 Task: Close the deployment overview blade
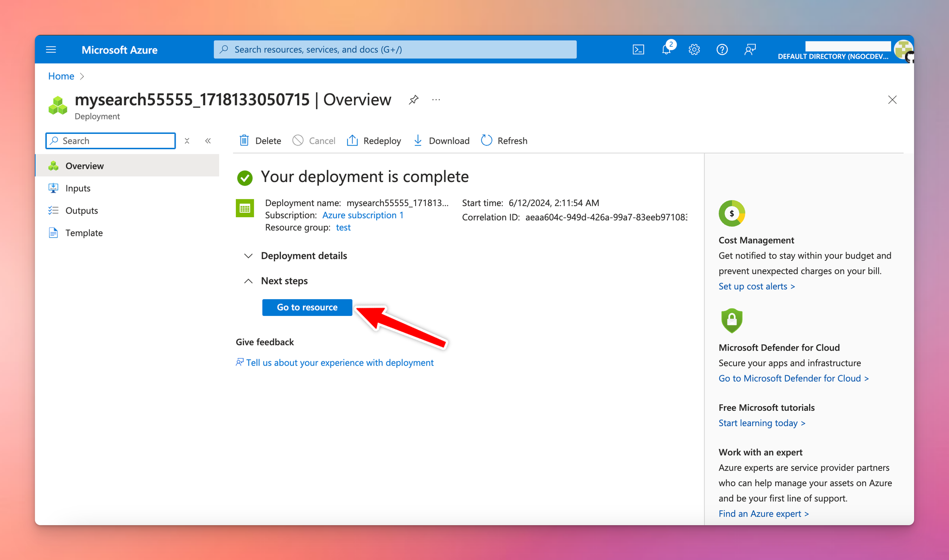pyautogui.click(x=892, y=100)
